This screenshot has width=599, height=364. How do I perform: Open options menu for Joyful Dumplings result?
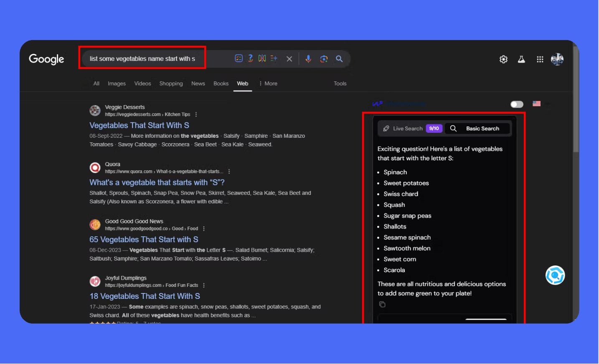[x=204, y=286]
